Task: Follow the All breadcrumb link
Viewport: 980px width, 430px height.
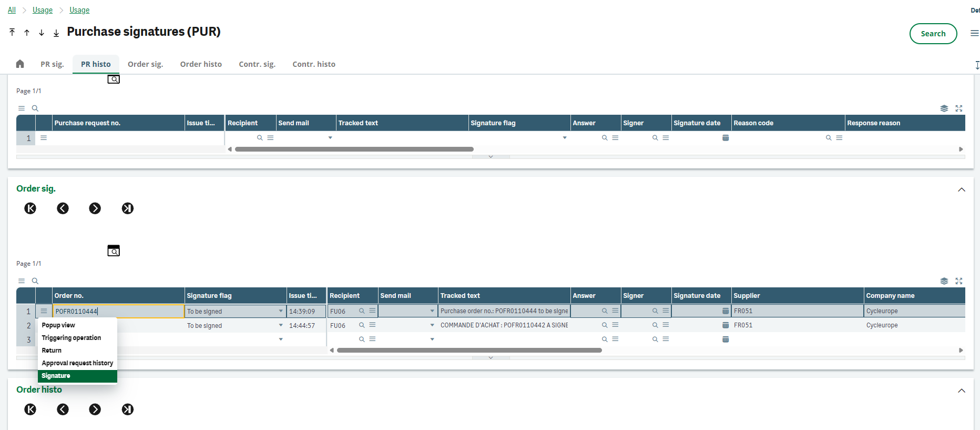Action: coord(12,10)
